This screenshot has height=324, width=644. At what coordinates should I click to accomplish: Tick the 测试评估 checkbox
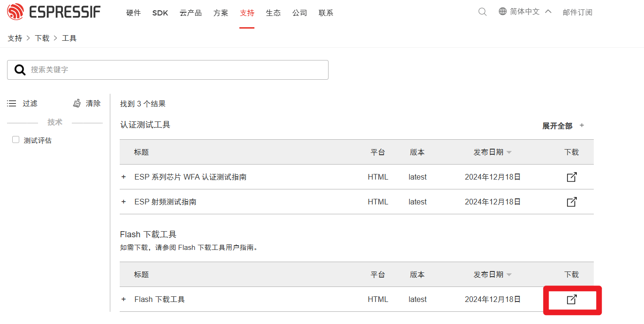(x=16, y=140)
